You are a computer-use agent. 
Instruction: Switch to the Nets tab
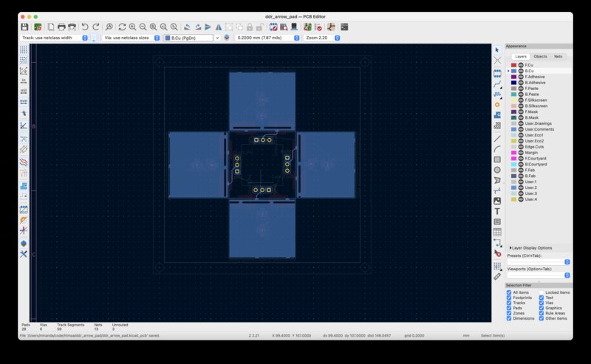click(x=558, y=56)
